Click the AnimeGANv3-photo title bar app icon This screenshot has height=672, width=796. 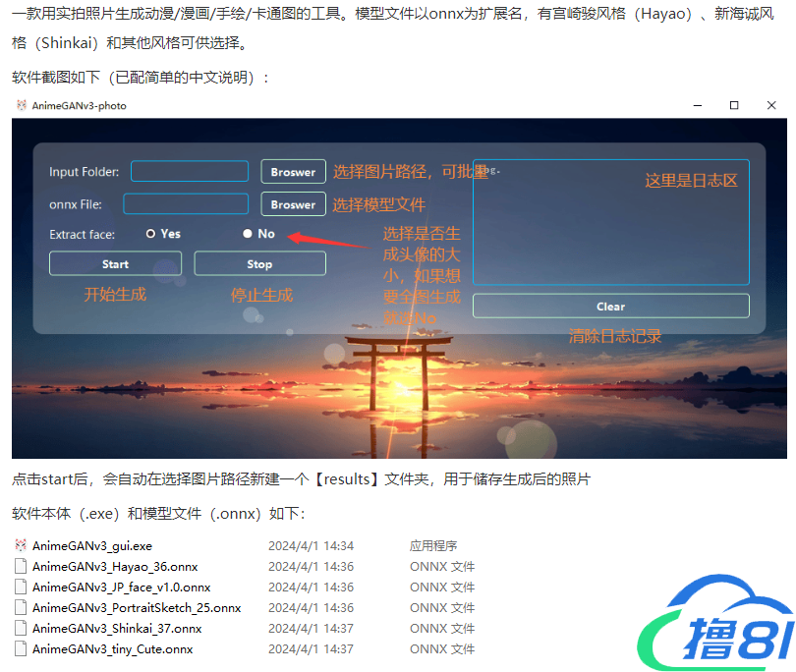coord(22,105)
